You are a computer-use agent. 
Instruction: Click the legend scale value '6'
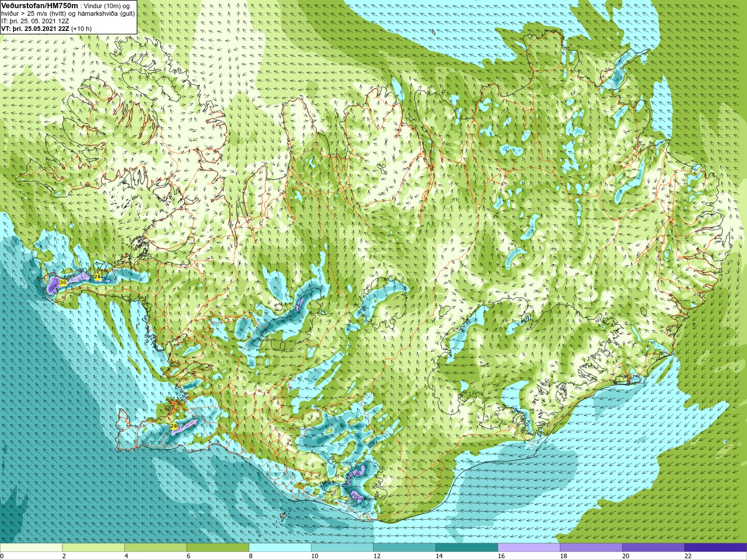tap(189, 556)
